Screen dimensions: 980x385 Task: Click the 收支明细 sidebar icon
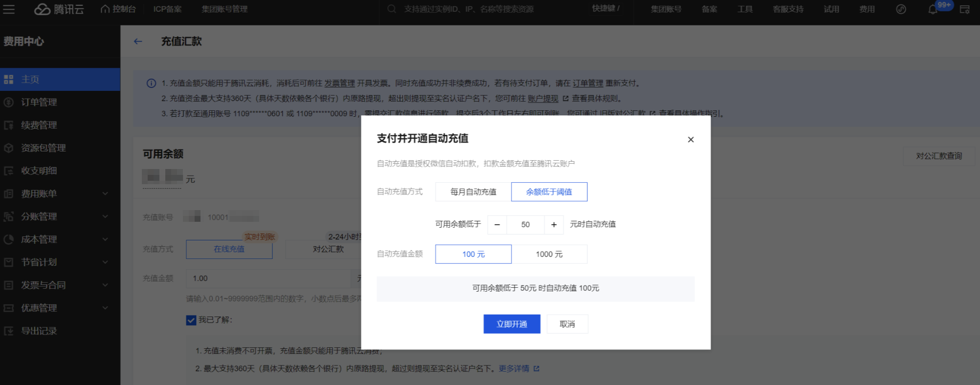8,171
